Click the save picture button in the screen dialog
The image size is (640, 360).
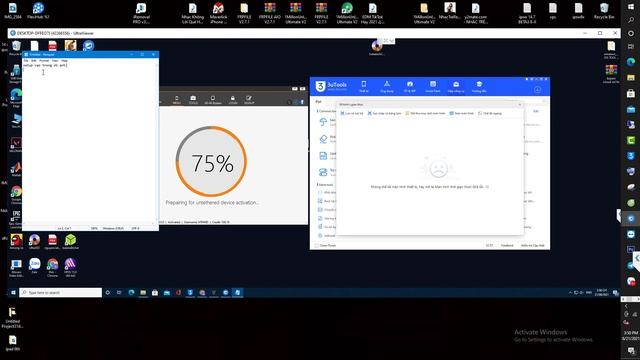tap(352, 113)
